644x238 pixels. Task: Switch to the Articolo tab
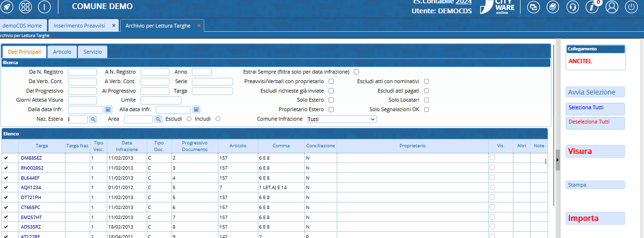tap(62, 52)
